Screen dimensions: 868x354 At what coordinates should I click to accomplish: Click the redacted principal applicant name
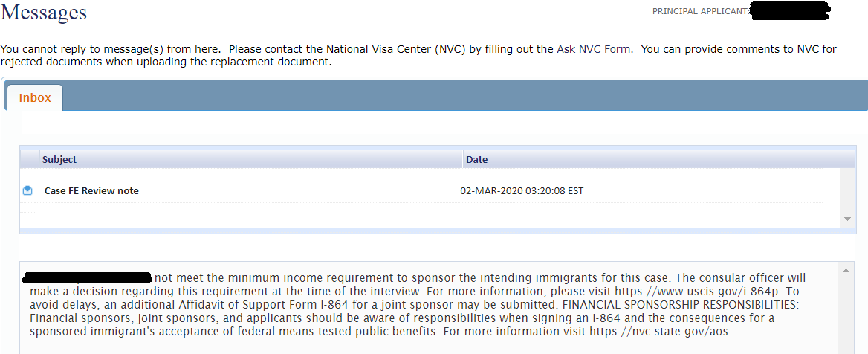(790, 11)
